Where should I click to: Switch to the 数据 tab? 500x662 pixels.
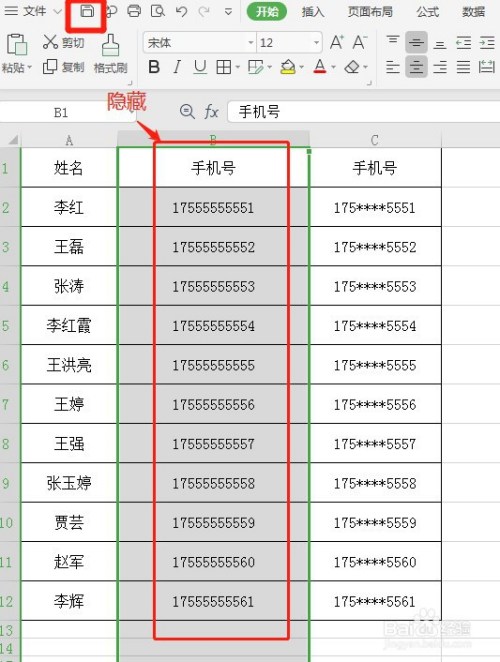click(473, 11)
